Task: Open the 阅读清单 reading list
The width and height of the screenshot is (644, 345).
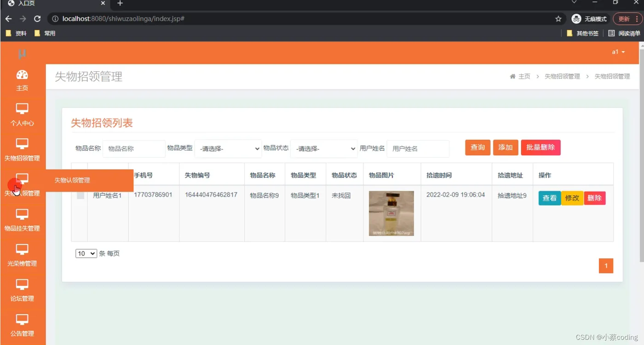Action: click(624, 33)
